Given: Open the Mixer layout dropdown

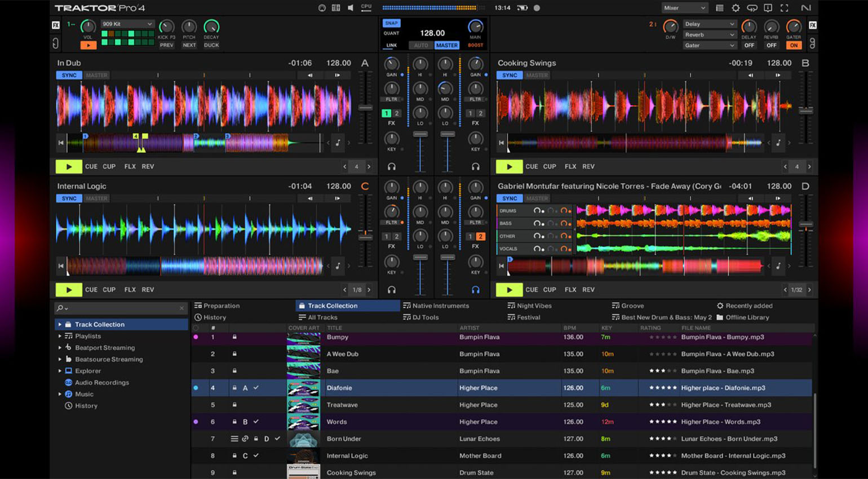Looking at the screenshot, I should [x=684, y=8].
